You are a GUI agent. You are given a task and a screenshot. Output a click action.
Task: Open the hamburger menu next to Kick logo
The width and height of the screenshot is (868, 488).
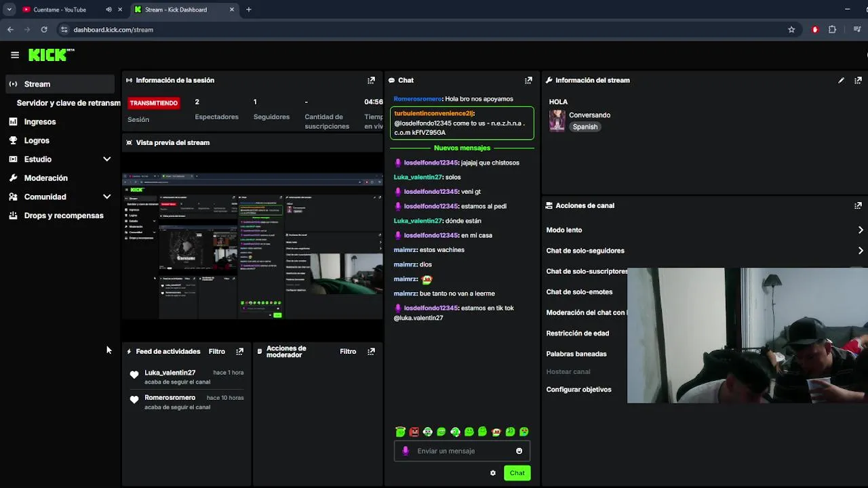point(15,55)
